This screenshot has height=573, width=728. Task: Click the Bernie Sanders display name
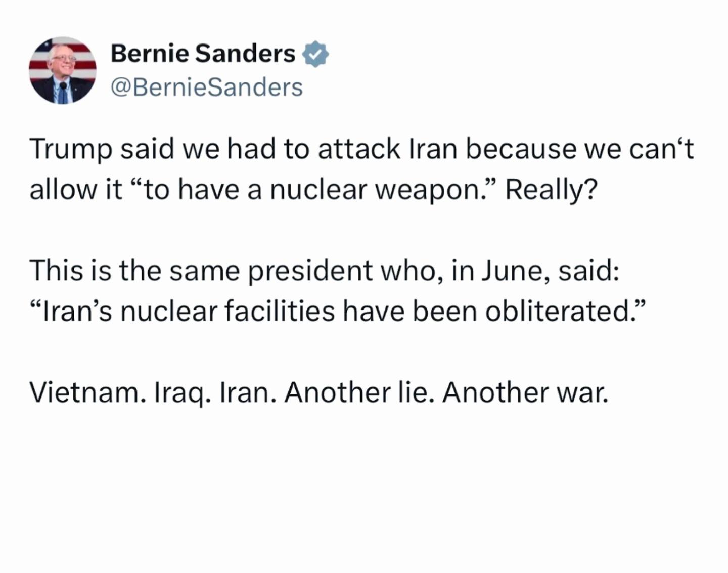pos(203,54)
